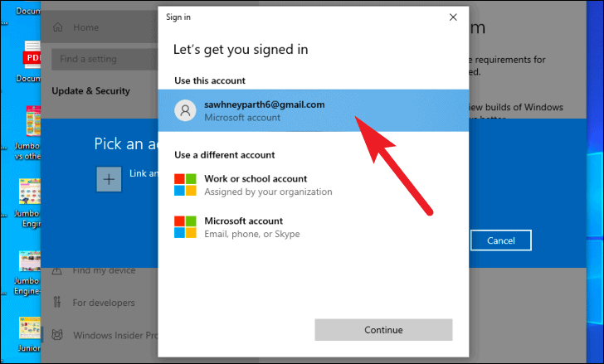Click the Update & Security heading in Settings
The image size is (604, 364).
click(x=91, y=91)
